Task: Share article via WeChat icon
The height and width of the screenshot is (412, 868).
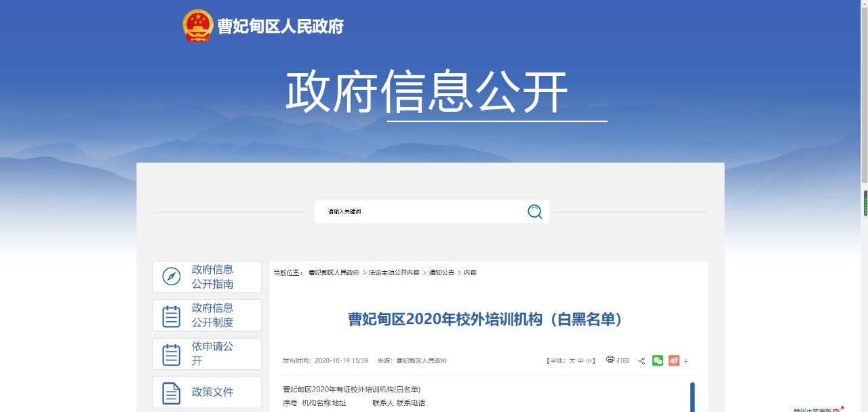Action: [657, 360]
